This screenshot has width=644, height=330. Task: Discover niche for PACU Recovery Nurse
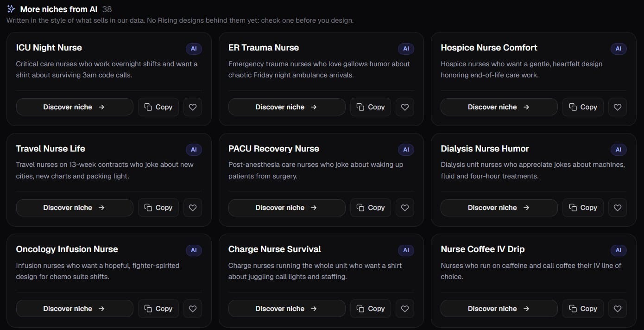[287, 208]
